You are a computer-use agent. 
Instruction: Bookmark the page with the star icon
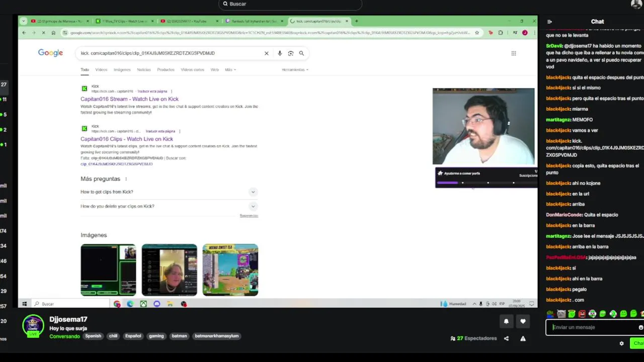477,33
